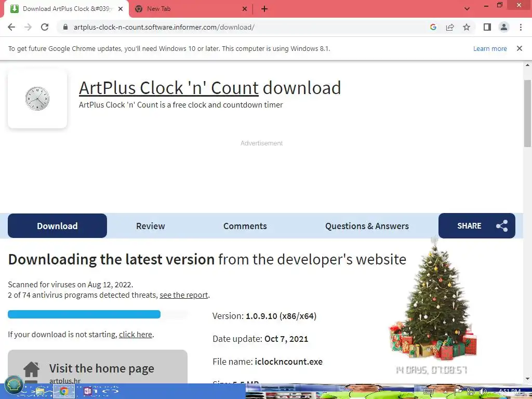The height and width of the screenshot is (399, 532).
Task: Reload the page with the refresh icon
Action: point(45,27)
